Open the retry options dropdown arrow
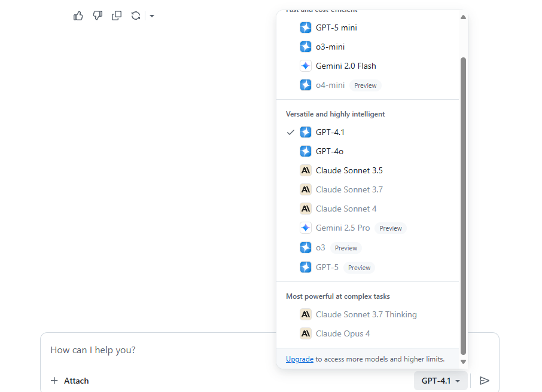 point(152,16)
